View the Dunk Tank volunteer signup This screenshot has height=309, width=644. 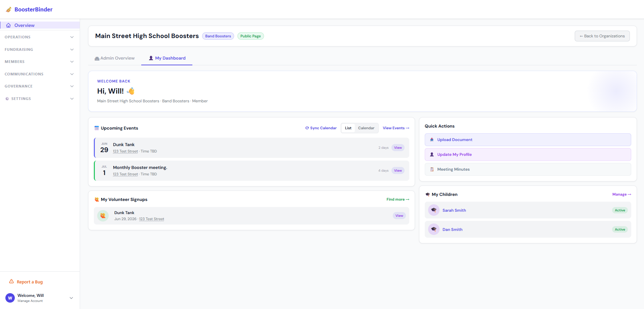click(399, 216)
